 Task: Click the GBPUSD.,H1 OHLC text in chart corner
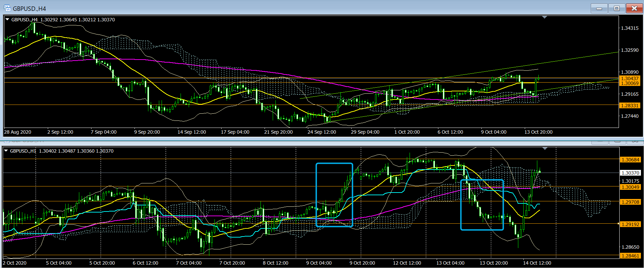pos(62,151)
